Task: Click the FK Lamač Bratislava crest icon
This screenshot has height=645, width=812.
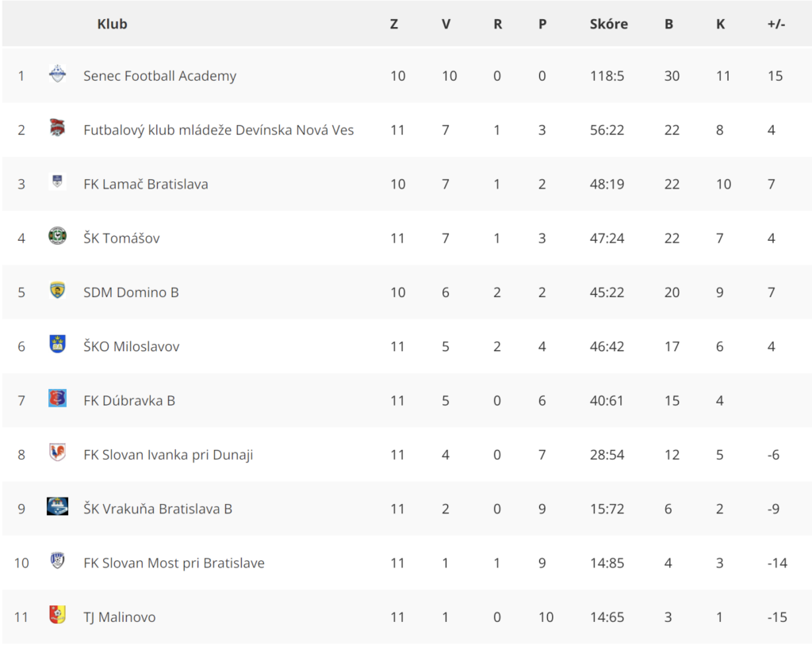Action: pyautogui.click(x=57, y=181)
